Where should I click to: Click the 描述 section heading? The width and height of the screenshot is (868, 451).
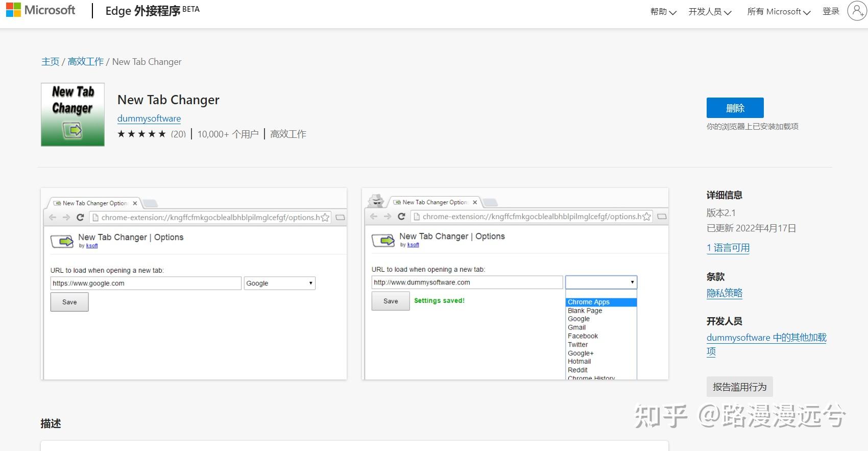51,423
